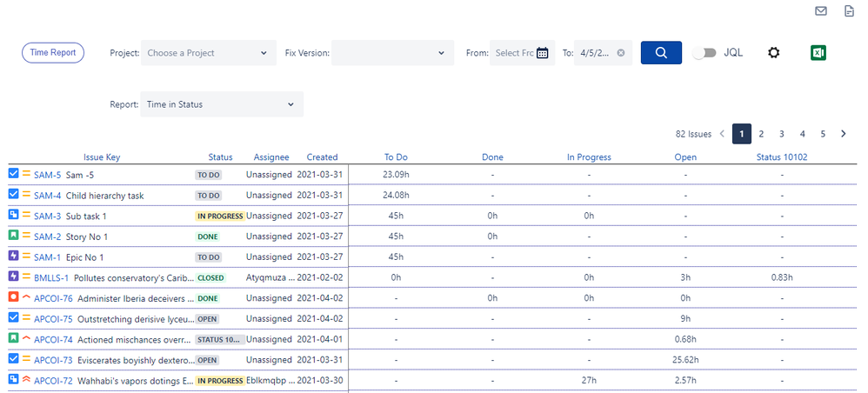Open the Fix Version dropdown
The width and height of the screenshot is (868, 393).
[392, 53]
